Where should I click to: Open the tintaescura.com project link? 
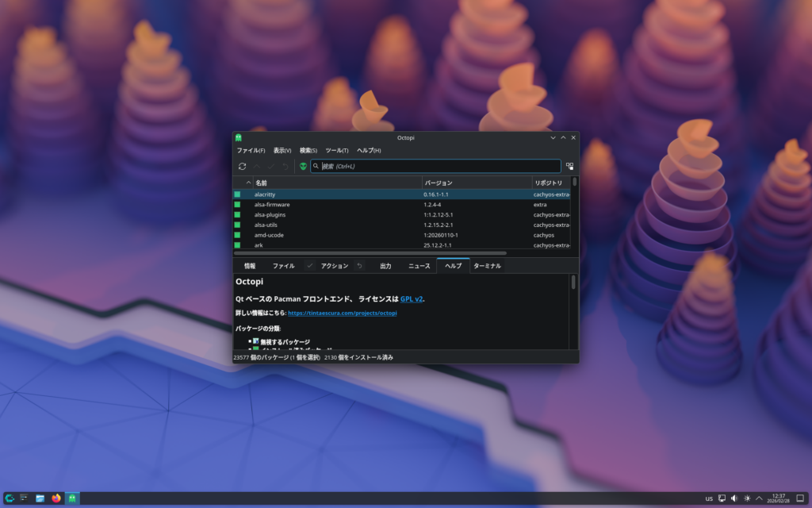(x=342, y=314)
